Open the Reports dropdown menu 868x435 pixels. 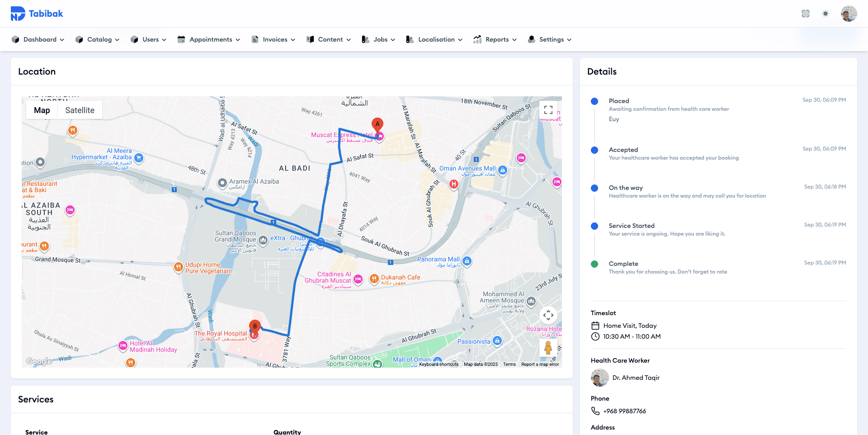click(x=495, y=39)
